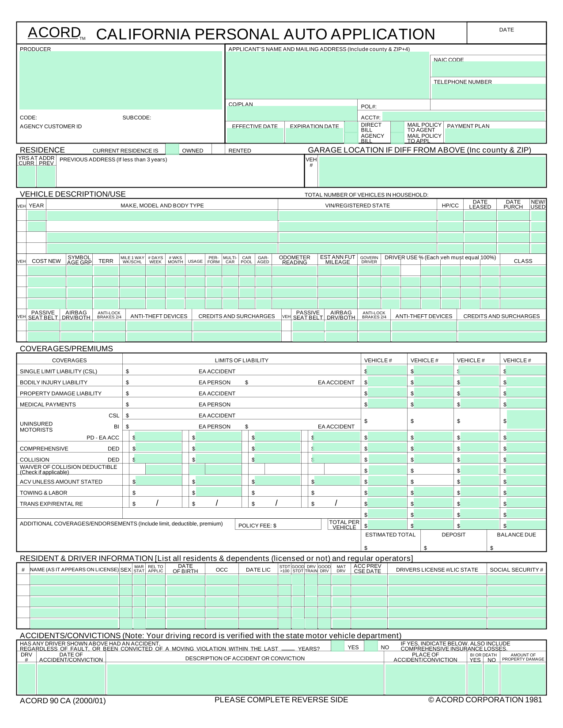Click the first row Odometer Reading field

[295, 271]
